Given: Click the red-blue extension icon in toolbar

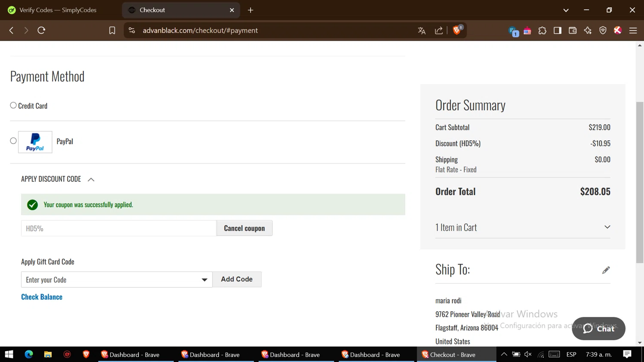Looking at the screenshot, I should [527, 31].
